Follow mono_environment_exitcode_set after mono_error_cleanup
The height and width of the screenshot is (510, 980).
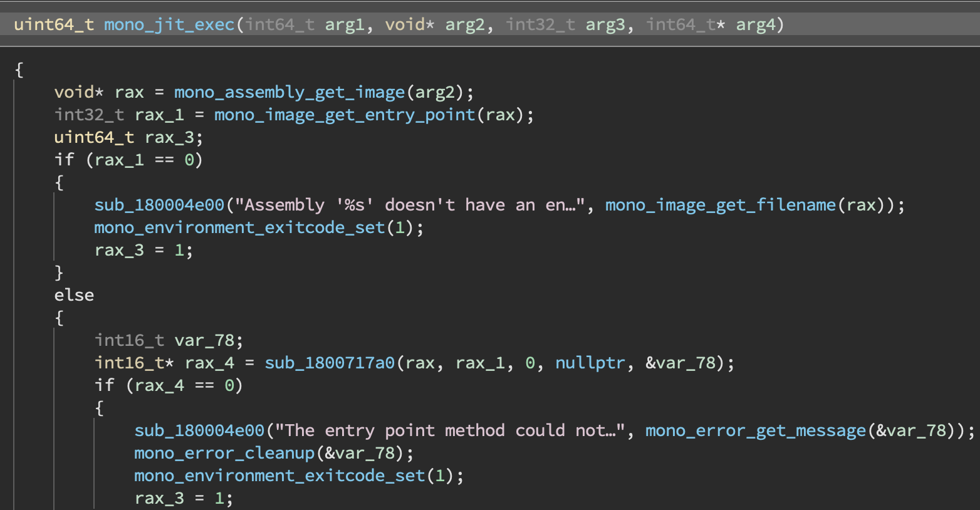tap(279, 476)
